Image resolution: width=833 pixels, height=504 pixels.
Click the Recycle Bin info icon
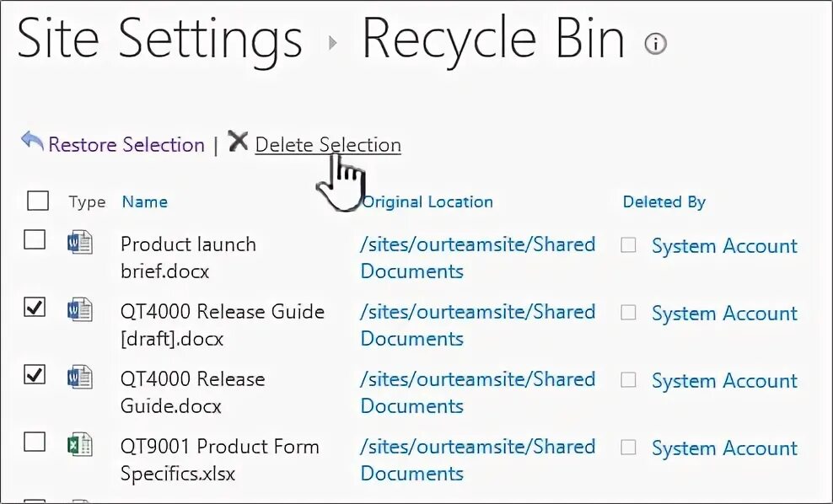pyautogui.click(x=655, y=44)
